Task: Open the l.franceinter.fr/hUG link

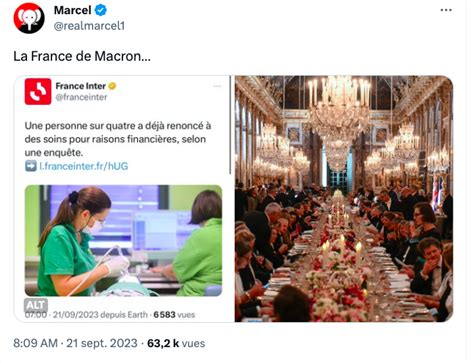Action: (x=84, y=166)
